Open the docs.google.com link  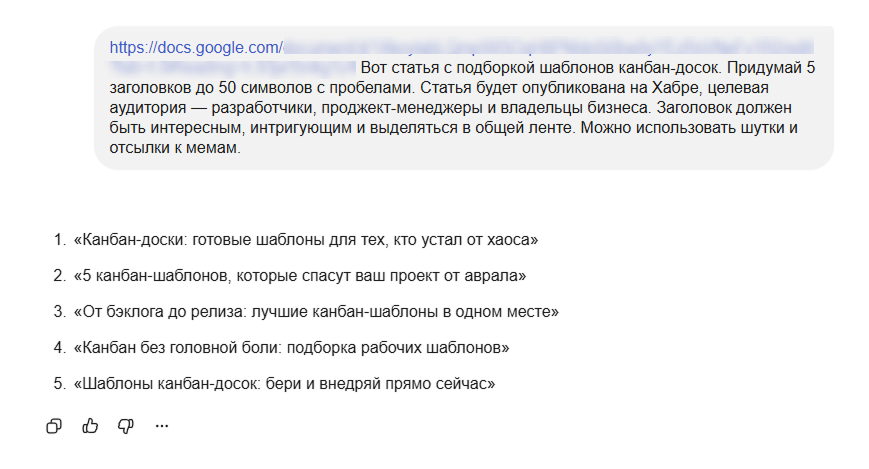click(x=196, y=46)
